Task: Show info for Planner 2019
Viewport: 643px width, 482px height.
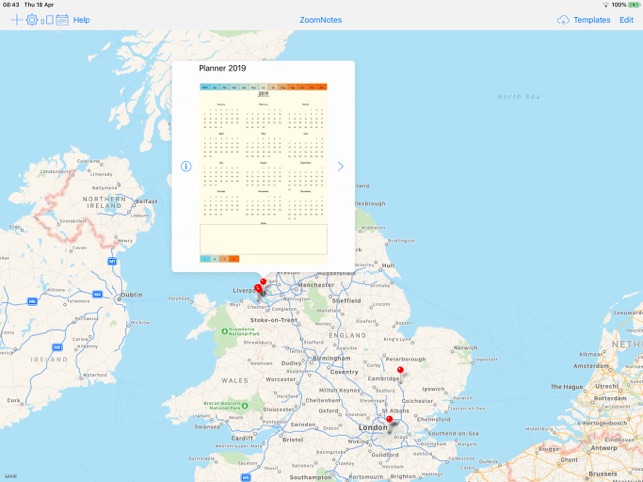Action: (x=186, y=167)
